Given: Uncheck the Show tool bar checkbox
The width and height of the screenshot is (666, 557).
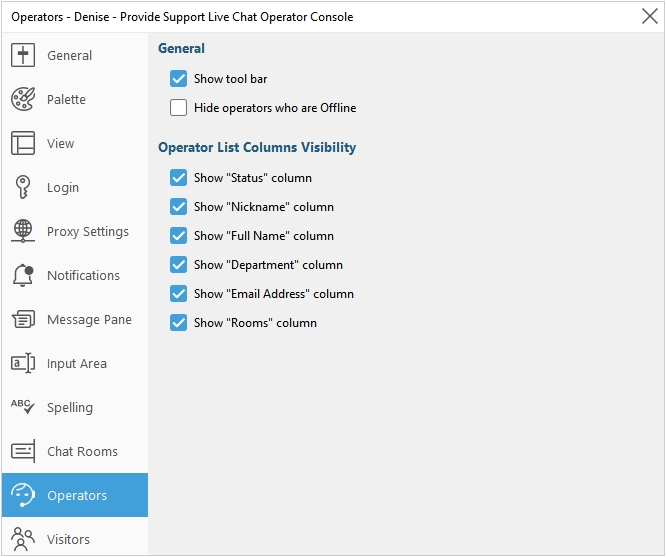Looking at the screenshot, I should [179, 79].
